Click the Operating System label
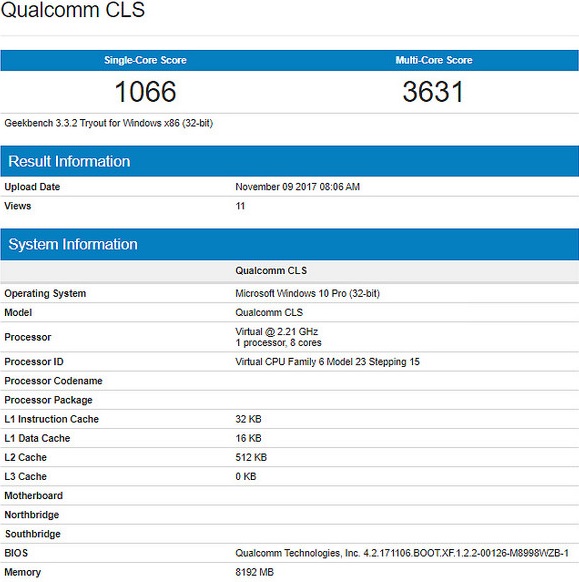 coord(45,294)
